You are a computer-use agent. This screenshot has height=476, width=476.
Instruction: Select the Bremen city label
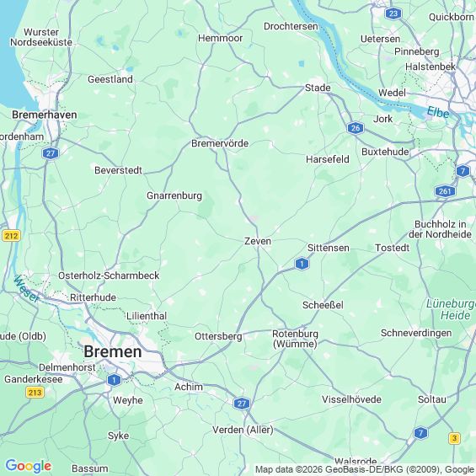(x=113, y=351)
